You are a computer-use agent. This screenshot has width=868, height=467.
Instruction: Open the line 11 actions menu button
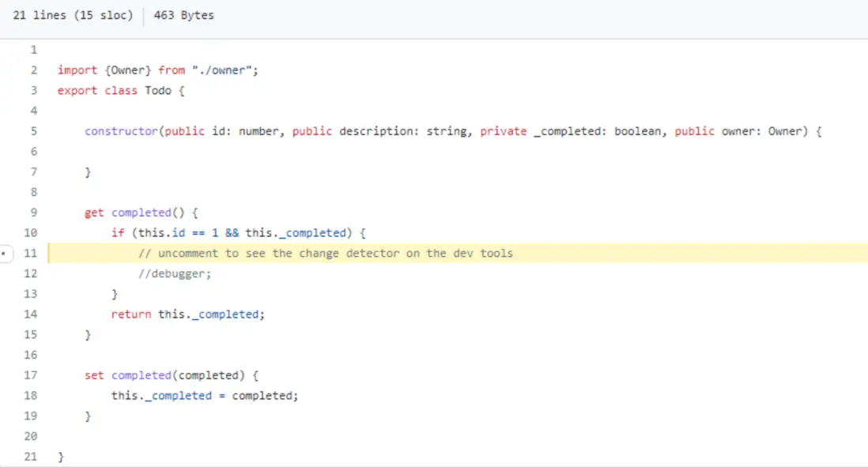pos(6,254)
